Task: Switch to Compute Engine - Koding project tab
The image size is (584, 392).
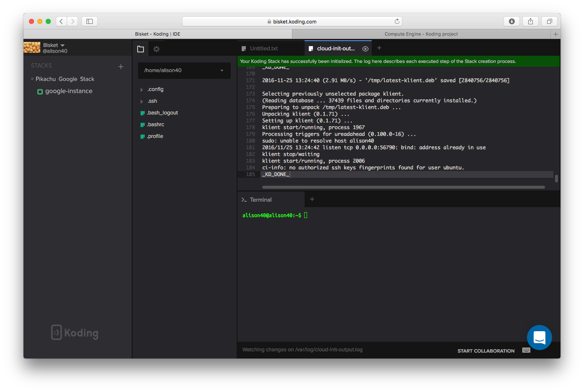Action: click(421, 34)
